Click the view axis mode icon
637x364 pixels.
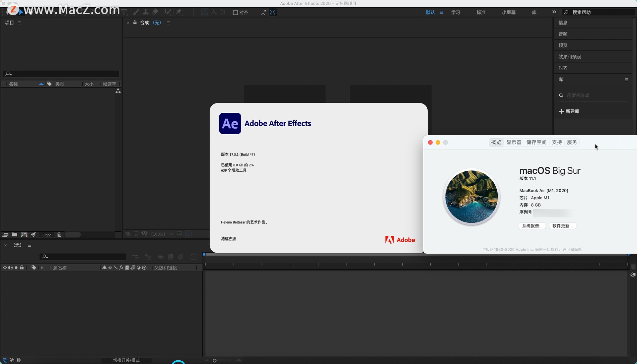(x=223, y=12)
